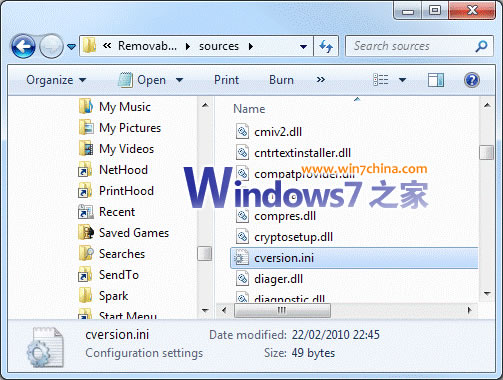
Task: Click the Spark folder icon
Action: [85, 296]
